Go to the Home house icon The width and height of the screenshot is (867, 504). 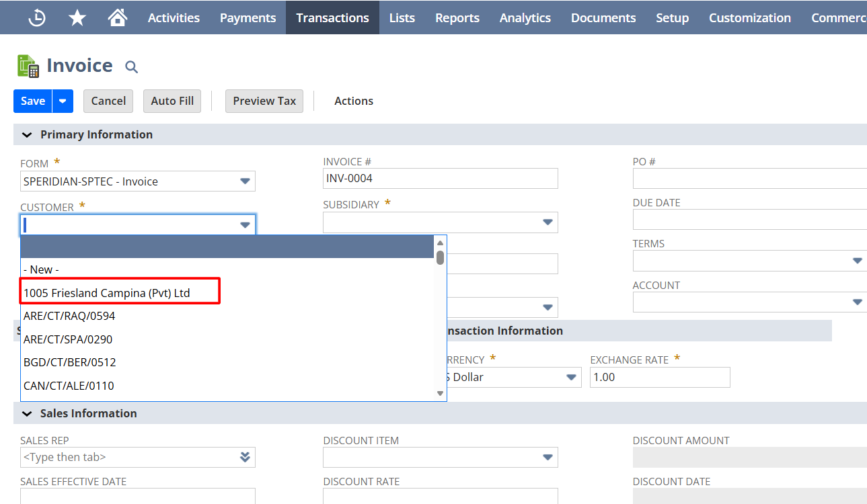click(118, 18)
